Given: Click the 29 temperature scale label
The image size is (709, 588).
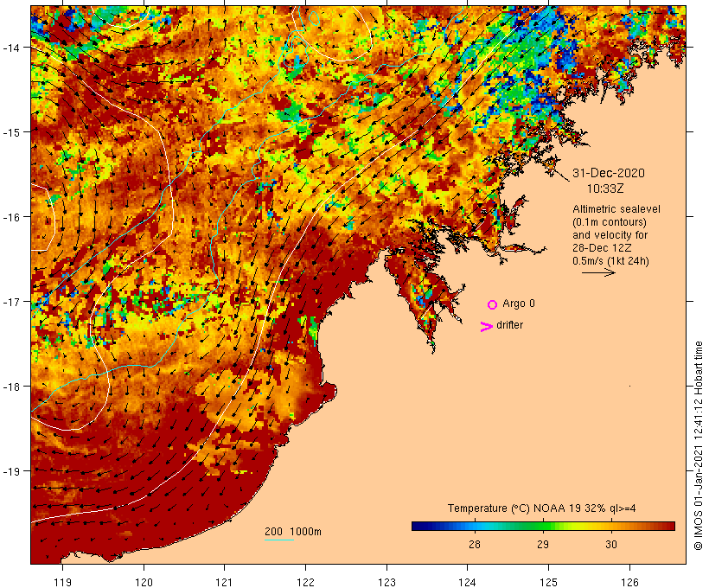Looking at the screenshot, I should pyautogui.click(x=543, y=544).
